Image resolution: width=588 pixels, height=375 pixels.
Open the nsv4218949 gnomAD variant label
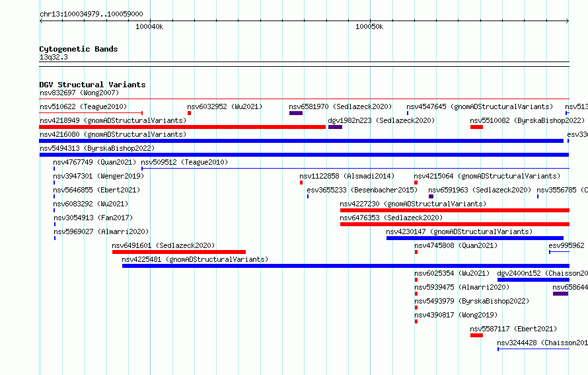(x=113, y=120)
